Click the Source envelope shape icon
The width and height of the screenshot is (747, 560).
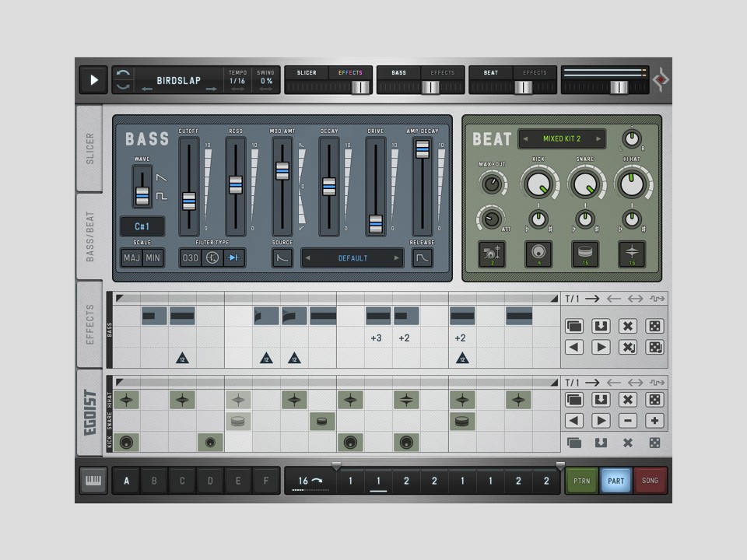pyautogui.click(x=282, y=258)
